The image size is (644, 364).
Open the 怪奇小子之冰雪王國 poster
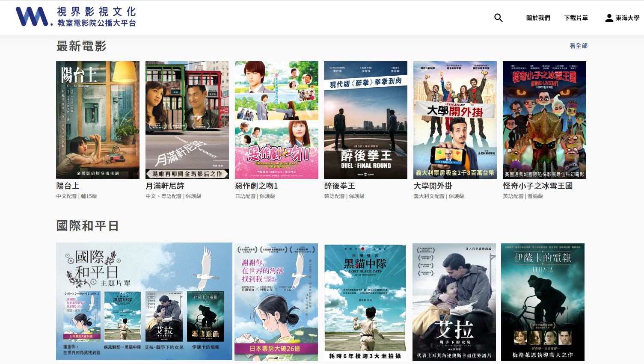[x=544, y=120]
